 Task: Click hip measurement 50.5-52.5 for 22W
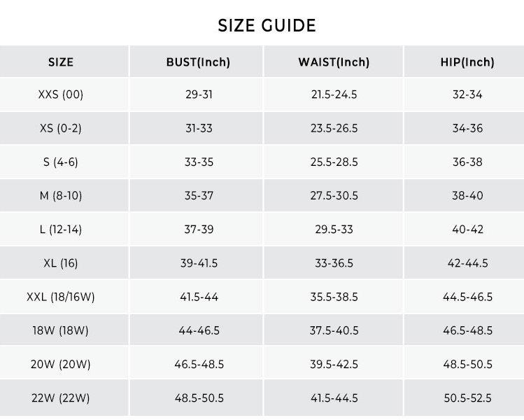tap(467, 398)
